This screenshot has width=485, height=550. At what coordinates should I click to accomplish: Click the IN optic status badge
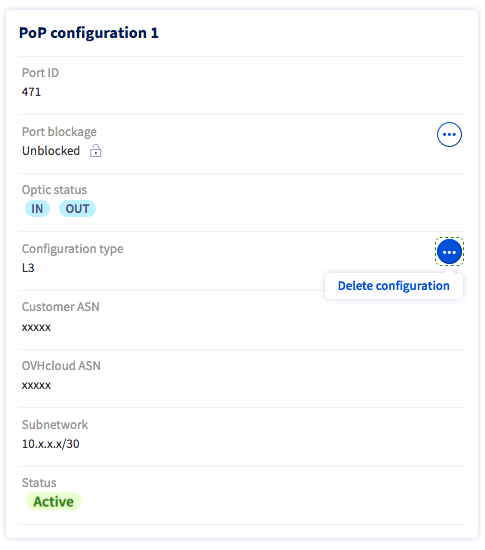tap(37, 209)
